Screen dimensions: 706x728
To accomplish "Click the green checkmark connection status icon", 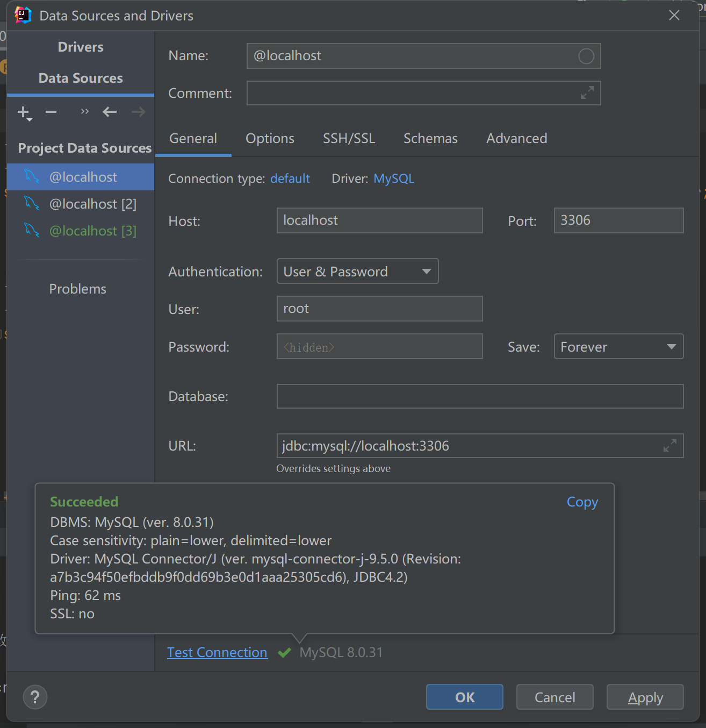I will (284, 653).
